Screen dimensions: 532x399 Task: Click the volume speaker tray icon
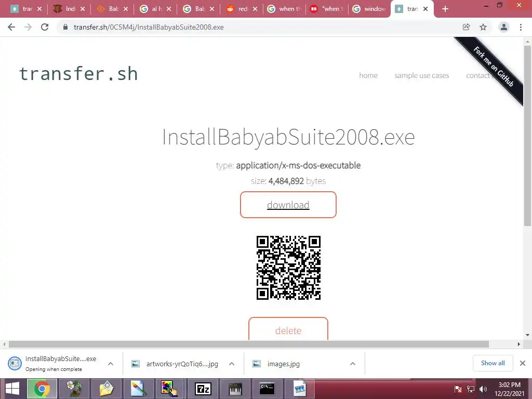(483, 389)
